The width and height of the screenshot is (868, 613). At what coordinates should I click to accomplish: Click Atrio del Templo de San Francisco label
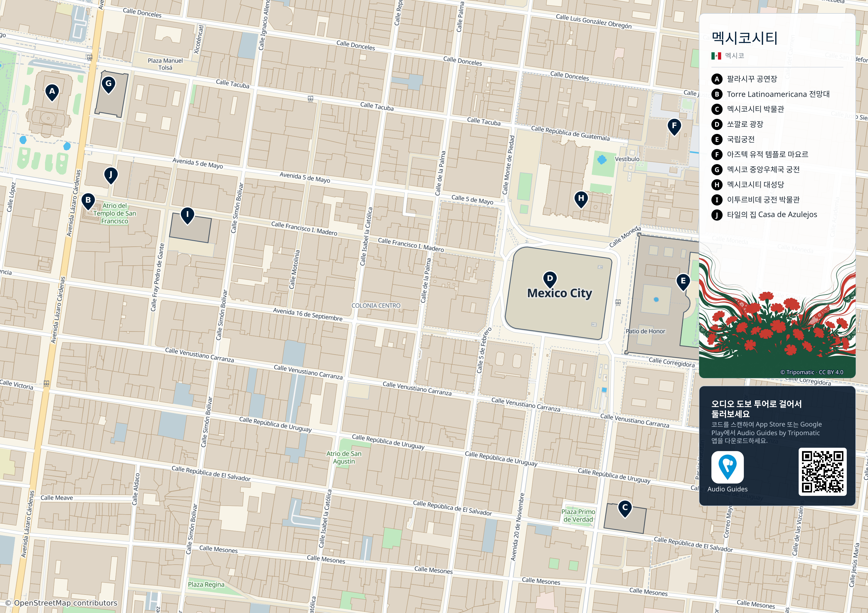[x=115, y=213]
